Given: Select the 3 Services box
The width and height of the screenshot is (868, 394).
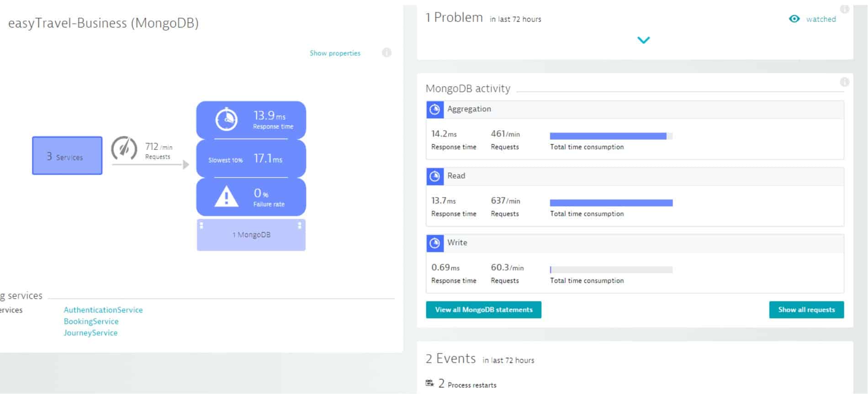Looking at the screenshot, I should pos(67,155).
